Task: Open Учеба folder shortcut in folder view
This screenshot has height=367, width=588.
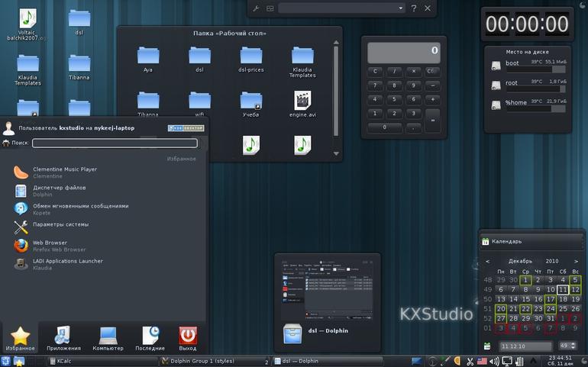Action: (251, 105)
